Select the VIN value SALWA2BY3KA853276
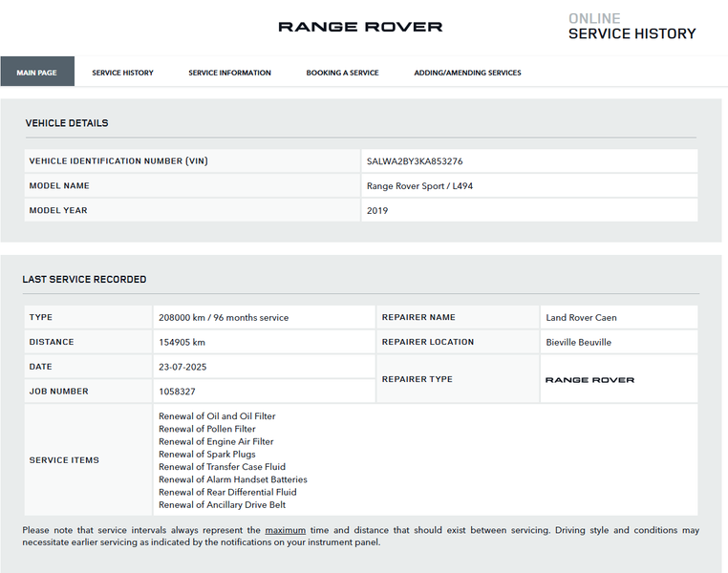728x573 pixels. click(415, 161)
